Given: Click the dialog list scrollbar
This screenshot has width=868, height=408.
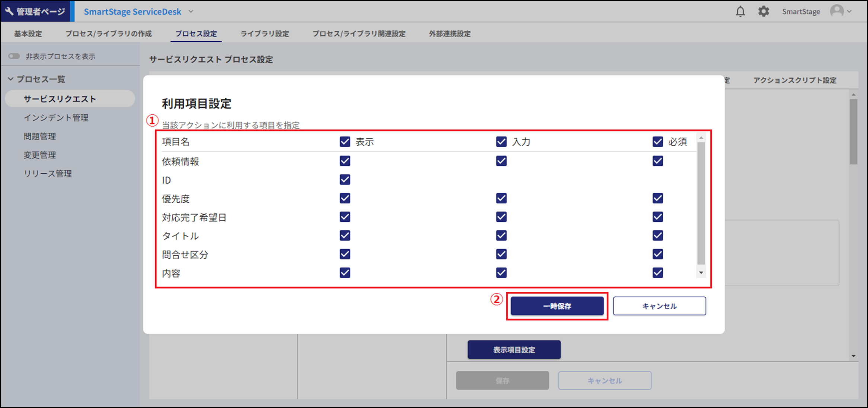Looking at the screenshot, I should (701, 203).
